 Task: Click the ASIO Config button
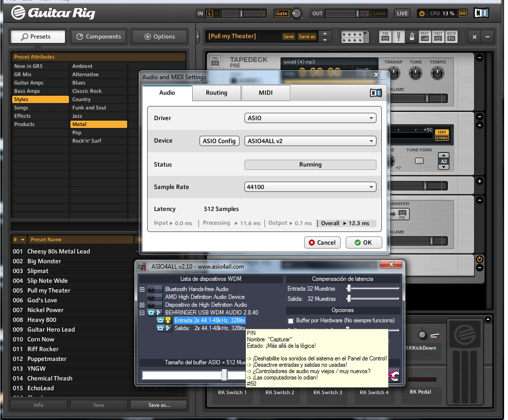click(220, 141)
